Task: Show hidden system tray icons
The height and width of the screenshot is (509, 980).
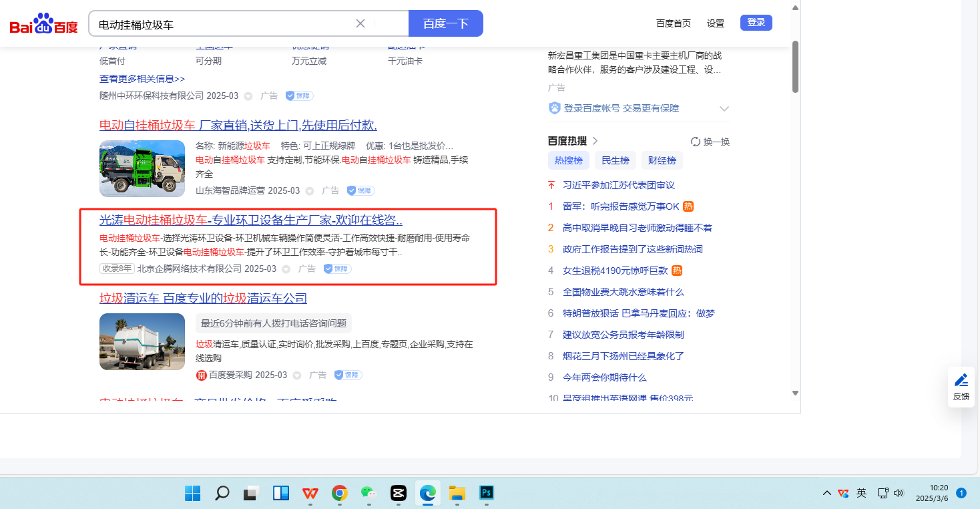Action: coord(827,493)
